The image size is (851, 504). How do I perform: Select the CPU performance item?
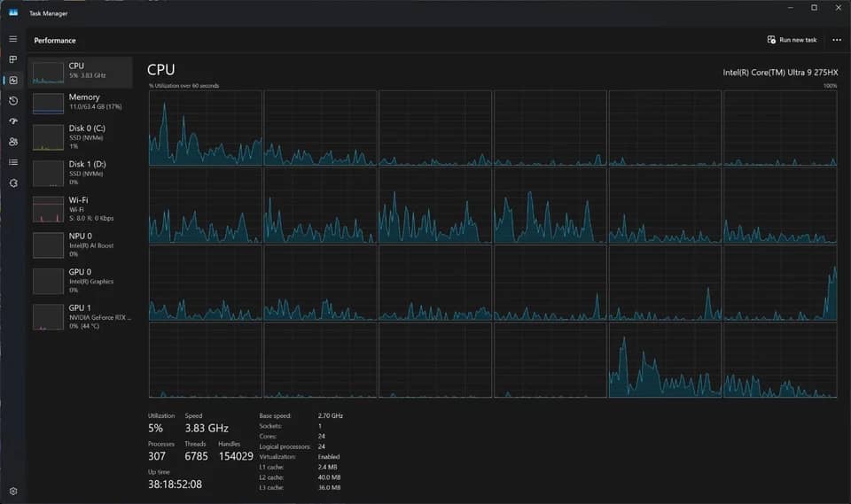[81, 72]
